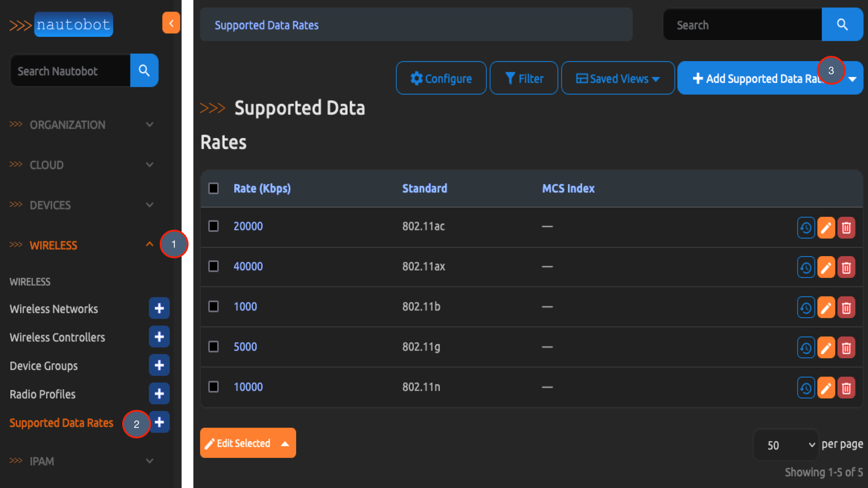Open the Configure gear for table columns
Screen dimensions: 868x488
coord(441,78)
